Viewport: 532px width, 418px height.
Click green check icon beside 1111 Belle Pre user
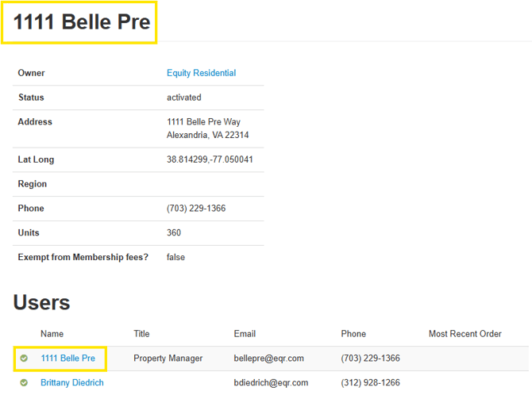24,359
